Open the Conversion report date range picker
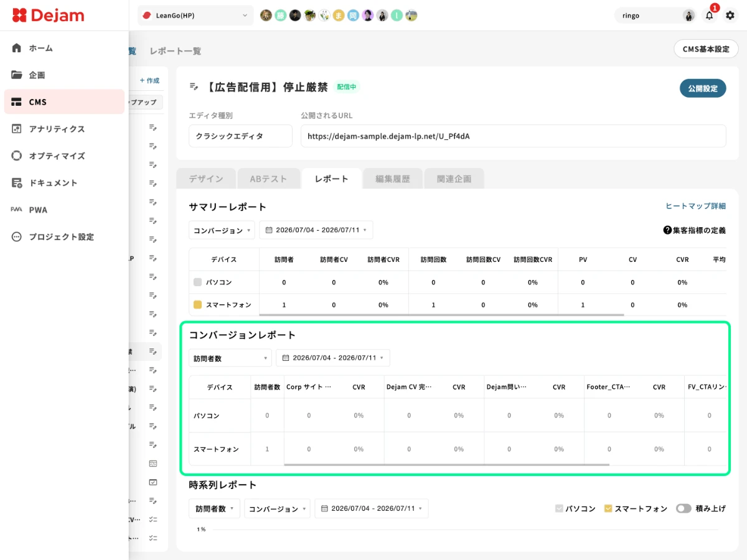Image resolution: width=747 pixels, height=560 pixels. [333, 358]
